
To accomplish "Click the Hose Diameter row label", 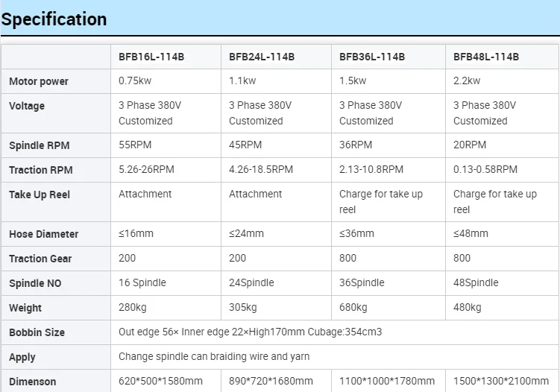I will (43, 234).
